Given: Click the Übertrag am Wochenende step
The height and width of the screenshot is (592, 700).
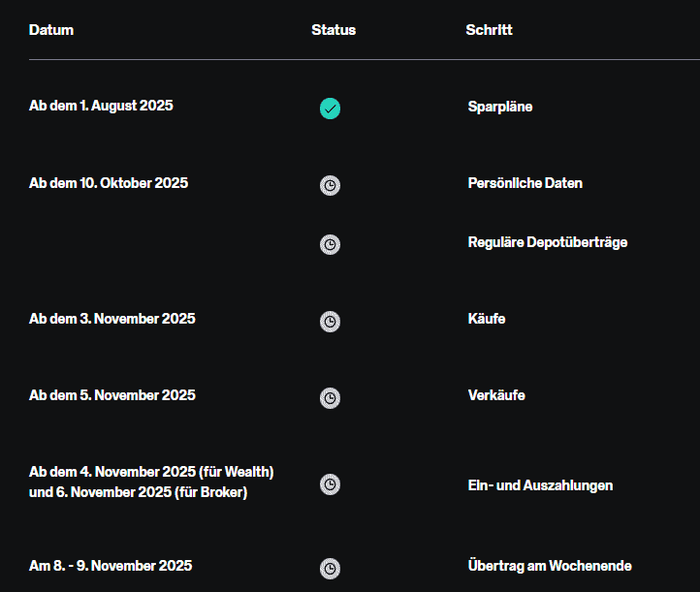Looking at the screenshot, I should point(549,566).
